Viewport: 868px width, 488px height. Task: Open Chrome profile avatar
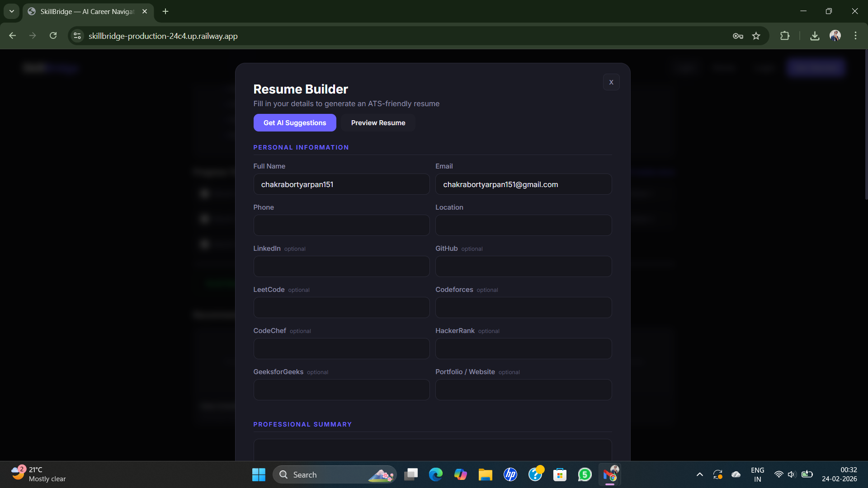[835, 36]
